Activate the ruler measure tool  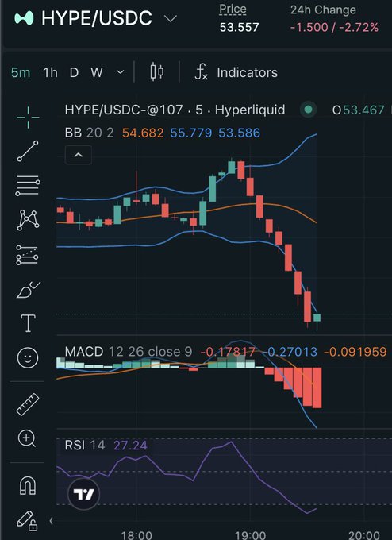click(28, 404)
